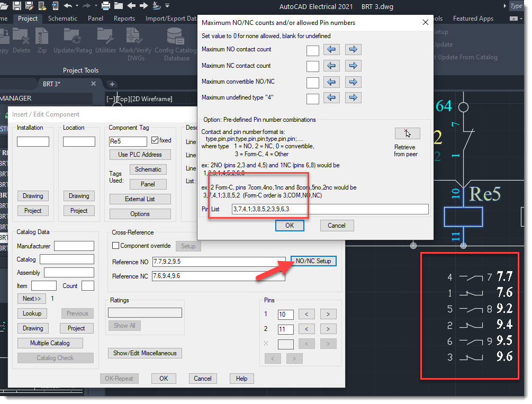The image size is (532, 404).
Task: Expand the Redo history dropdown
Action: point(95,6)
